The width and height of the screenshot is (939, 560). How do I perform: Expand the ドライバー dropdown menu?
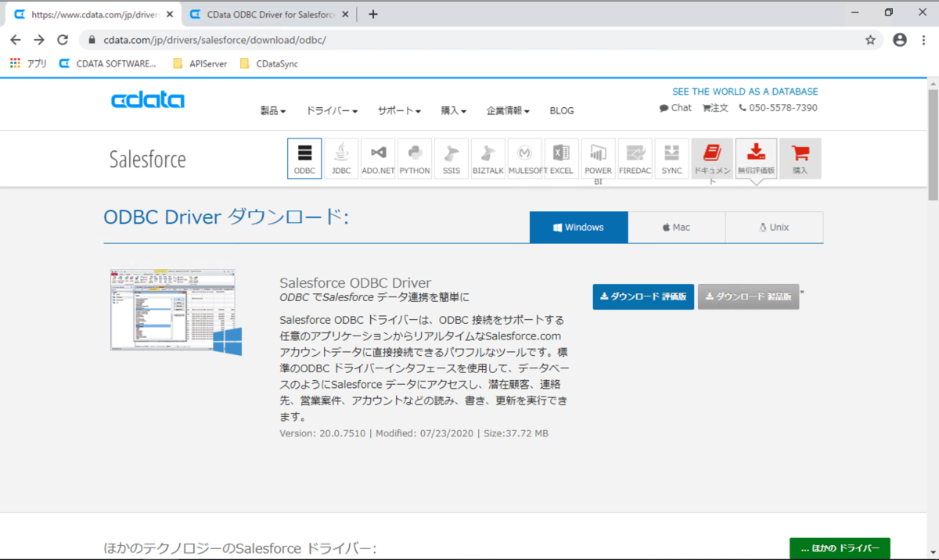click(332, 111)
